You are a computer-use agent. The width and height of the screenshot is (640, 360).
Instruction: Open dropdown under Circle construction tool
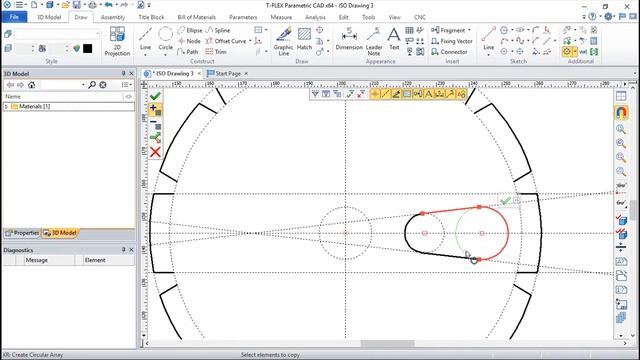click(x=165, y=54)
